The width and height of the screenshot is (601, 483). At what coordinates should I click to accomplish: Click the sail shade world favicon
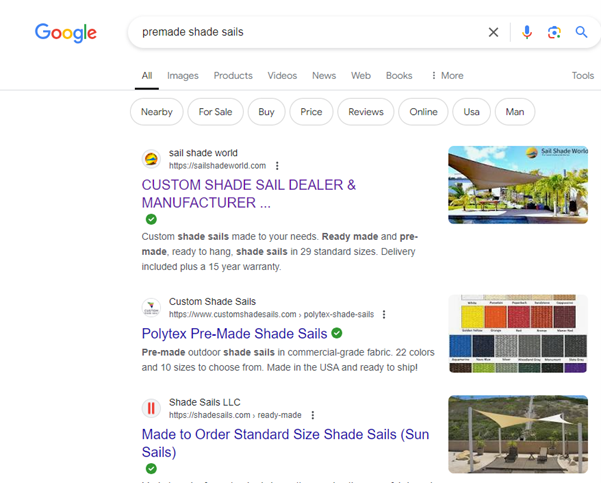point(151,159)
